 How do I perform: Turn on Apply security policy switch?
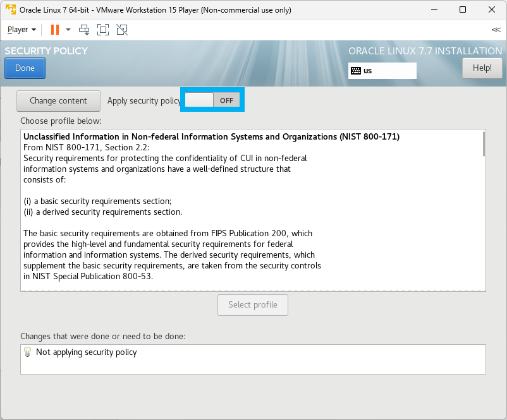pos(212,100)
